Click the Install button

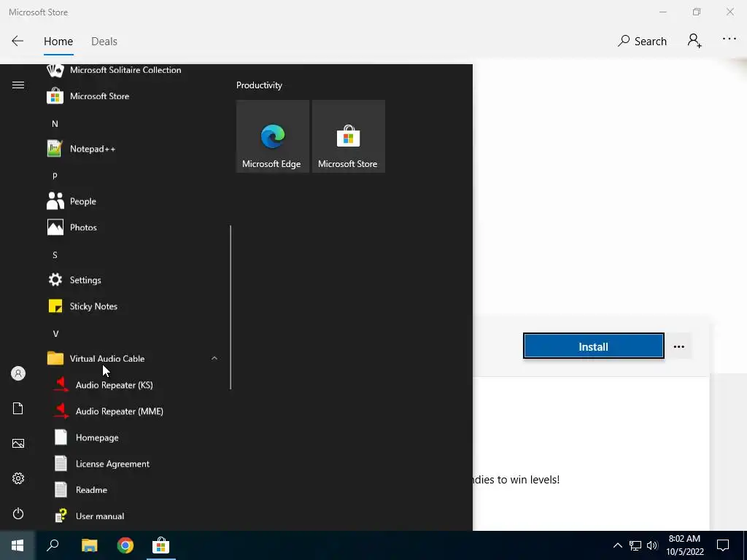pos(594,346)
